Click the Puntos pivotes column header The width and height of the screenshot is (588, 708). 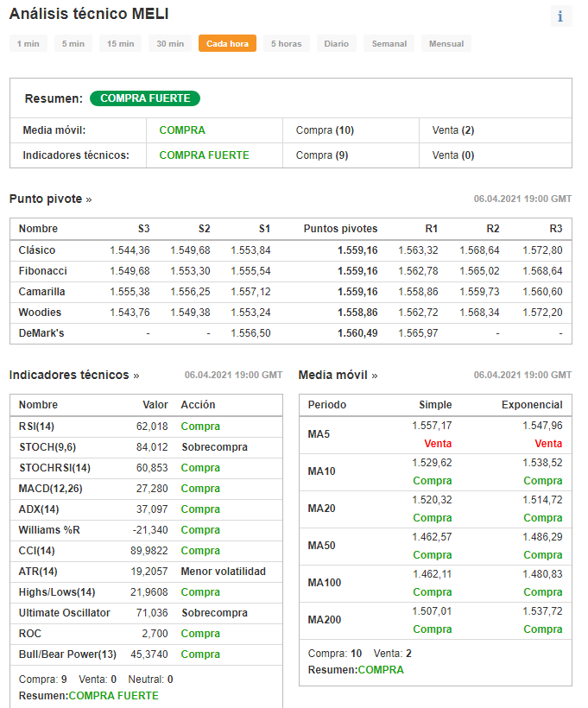(340, 229)
